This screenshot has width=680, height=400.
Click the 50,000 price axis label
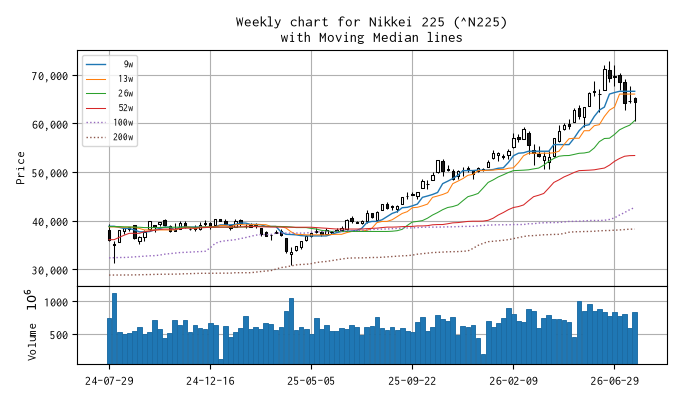[x=50, y=174]
